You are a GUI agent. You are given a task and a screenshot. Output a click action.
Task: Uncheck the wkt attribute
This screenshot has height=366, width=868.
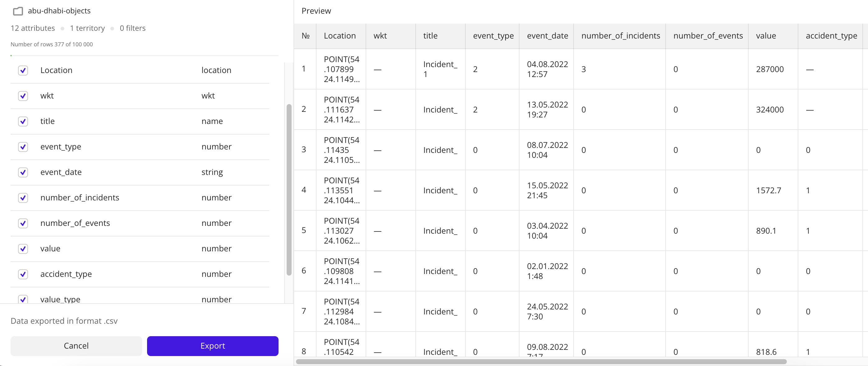pyautogui.click(x=23, y=96)
